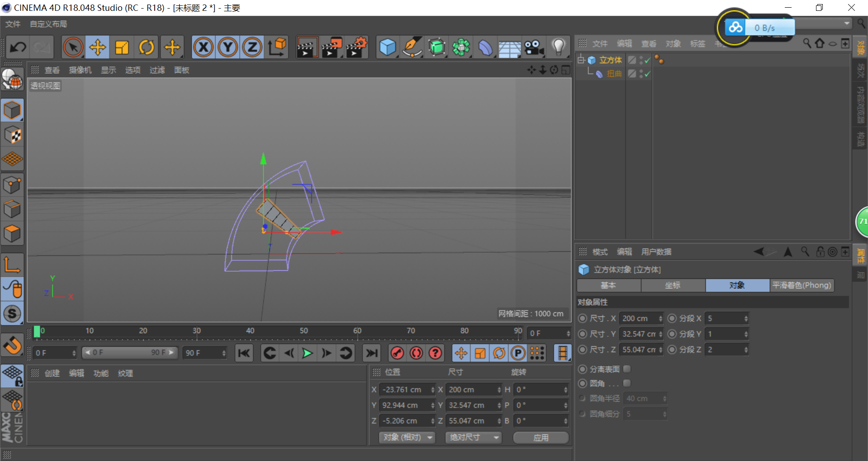Screen dimensions: 868x461
Task: Jump to the end of animation
Action: [x=372, y=353]
